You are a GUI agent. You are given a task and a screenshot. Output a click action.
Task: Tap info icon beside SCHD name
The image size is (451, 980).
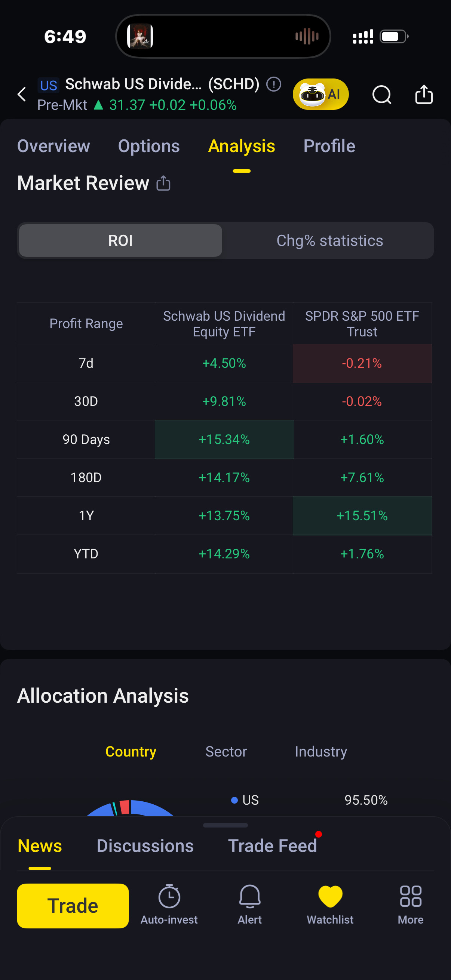coord(273,84)
